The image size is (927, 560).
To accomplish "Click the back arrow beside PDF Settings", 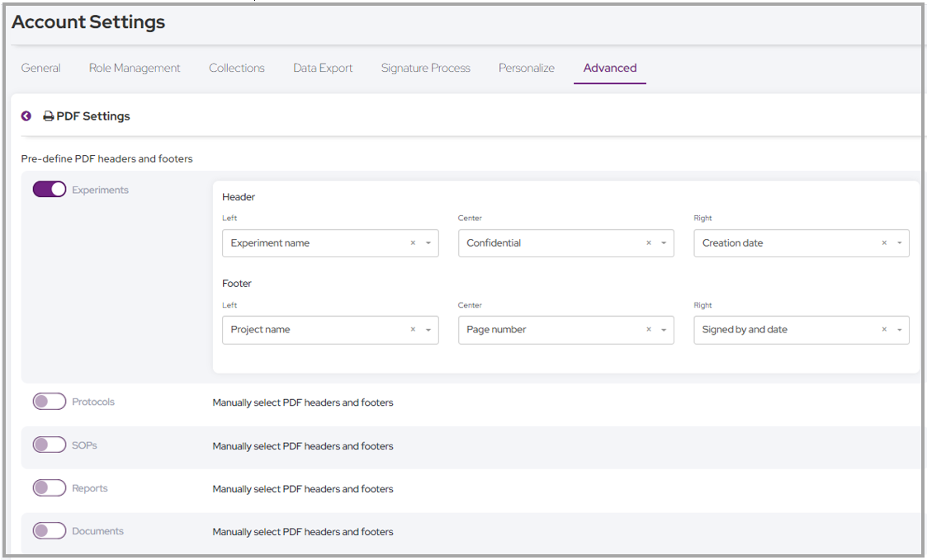I will tap(26, 115).
